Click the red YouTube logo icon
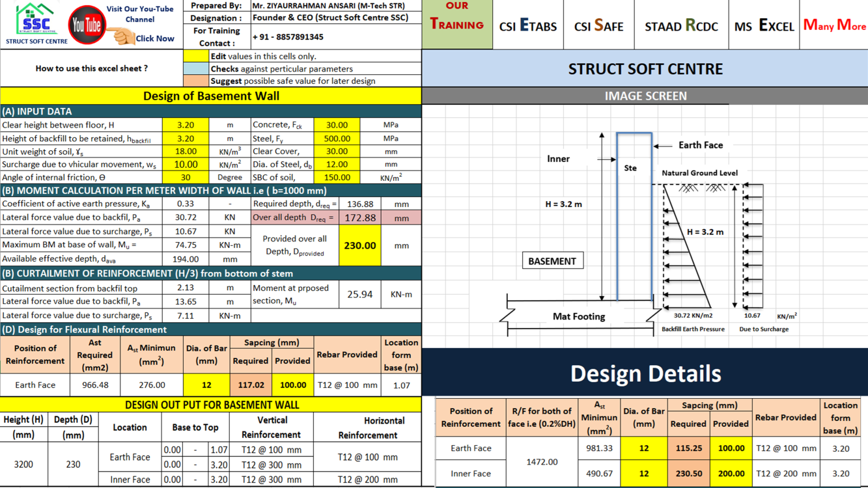The height and width of the screenshot is (488, 868). pyautogui.click(x=87, y=25)
